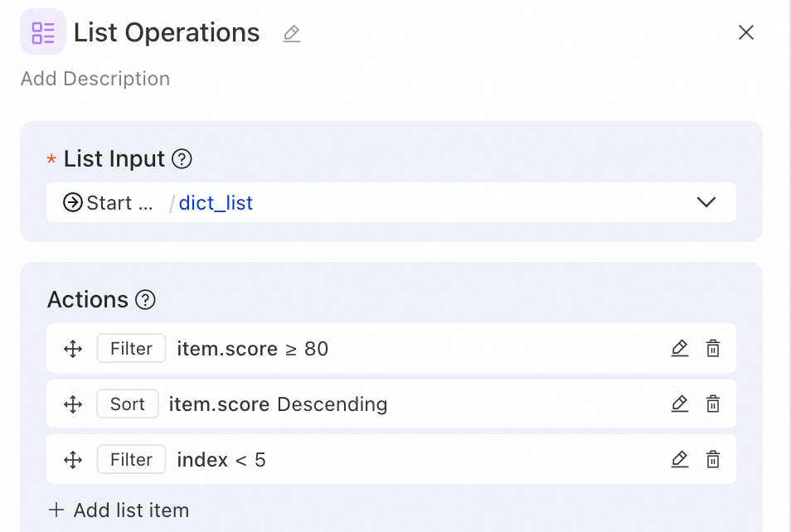Delete the item.score ≥ 80 filter
This screenshot has height=532, width=791.
[x=713, y=349]
